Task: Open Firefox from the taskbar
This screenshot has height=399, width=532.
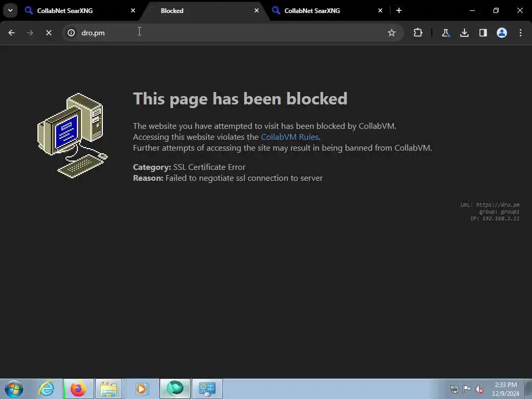Action: pyautogui.click(x=78, y=389)
